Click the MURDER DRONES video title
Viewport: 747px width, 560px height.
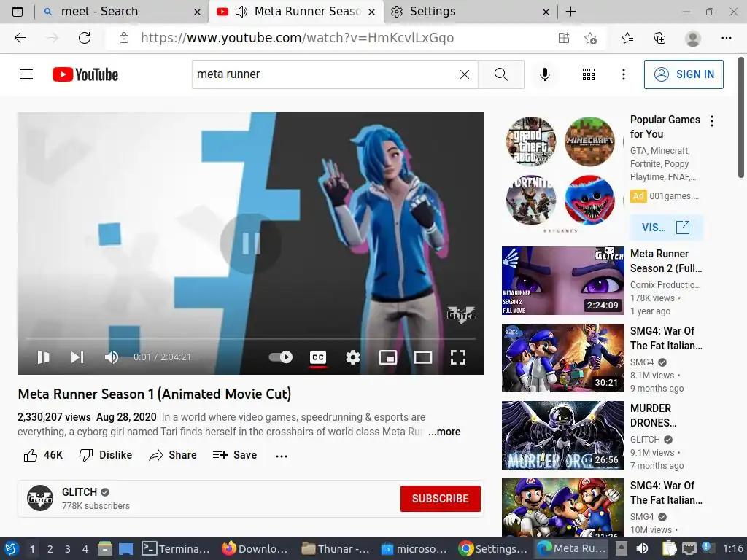tap(653, 415)
